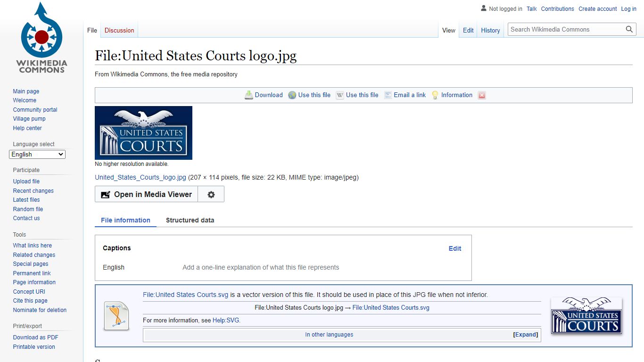The image size is (644, 362).
Task: Open the Recent changes link
Action: tap(33, 191)
